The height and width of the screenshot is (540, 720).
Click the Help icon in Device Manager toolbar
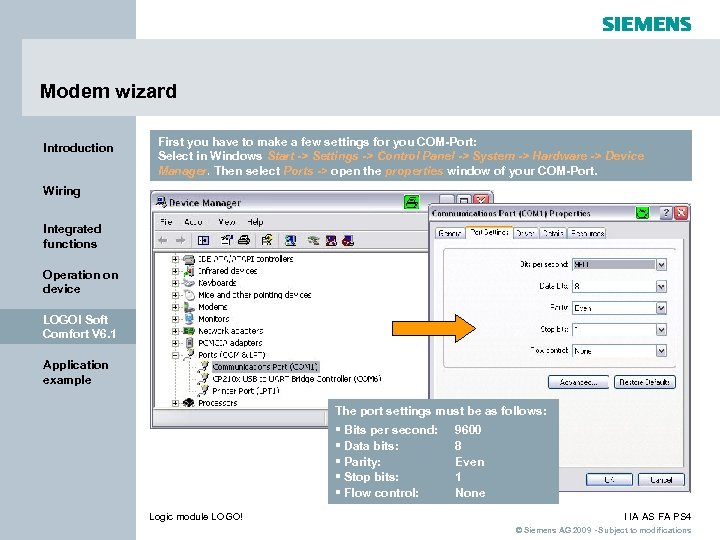click(x=266, y=240)
